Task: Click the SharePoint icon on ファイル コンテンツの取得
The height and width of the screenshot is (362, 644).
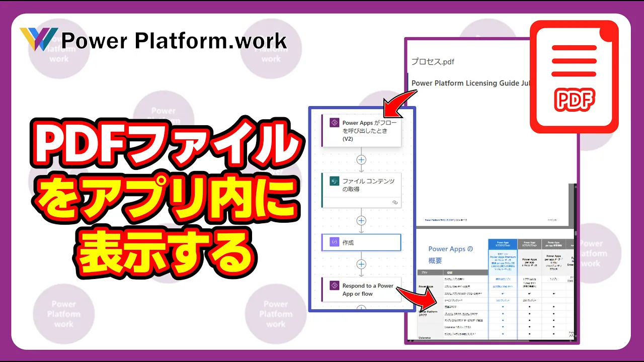Action: pos(334,182)
